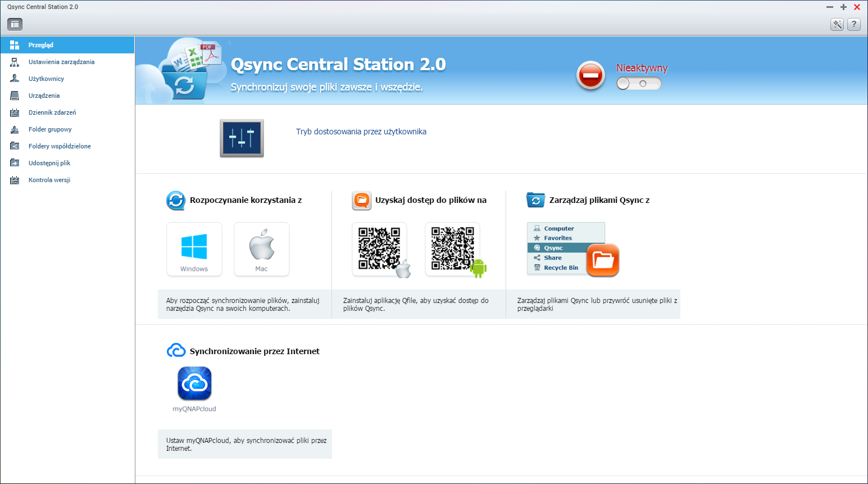Open Kontrola wersji section
Image resolution: width=868 pixels, height=484 pixels.
coord(67,180)
